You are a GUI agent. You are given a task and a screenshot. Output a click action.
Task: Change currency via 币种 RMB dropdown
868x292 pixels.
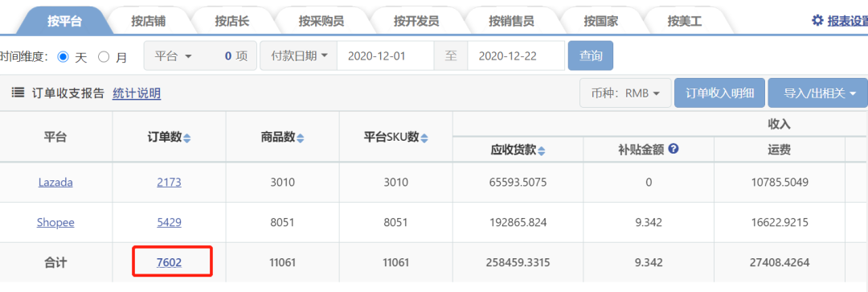click(x=625, y=93)
